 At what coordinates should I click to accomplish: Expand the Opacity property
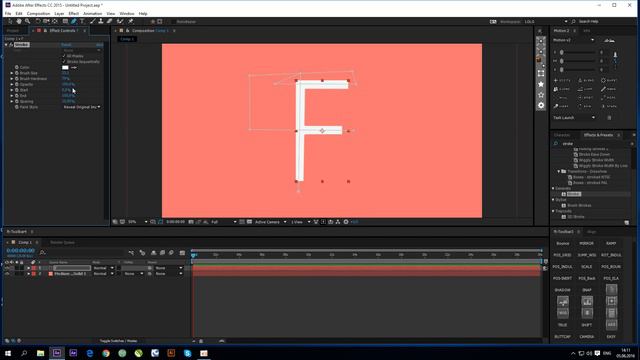[x=12, y=84]
